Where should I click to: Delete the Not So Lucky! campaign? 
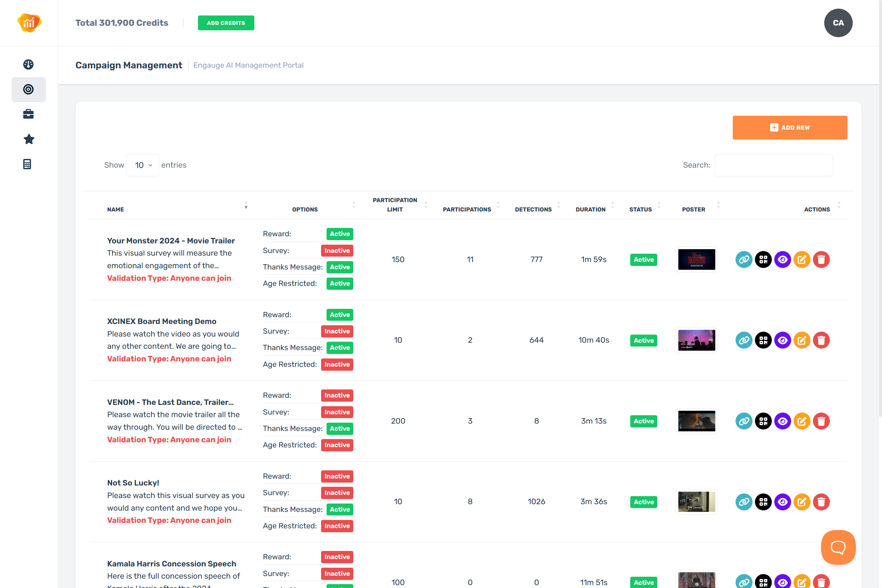(x=821, y=502)
